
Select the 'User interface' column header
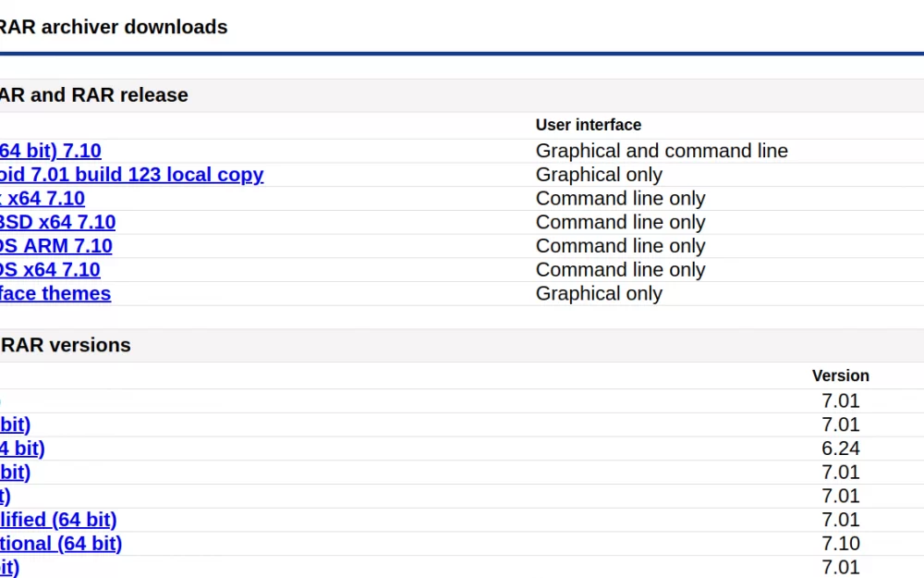coord(588,125)
